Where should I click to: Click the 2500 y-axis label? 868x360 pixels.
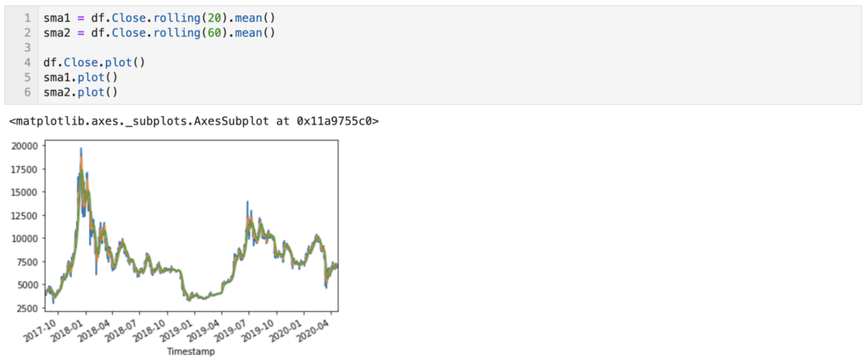[28, 307]
